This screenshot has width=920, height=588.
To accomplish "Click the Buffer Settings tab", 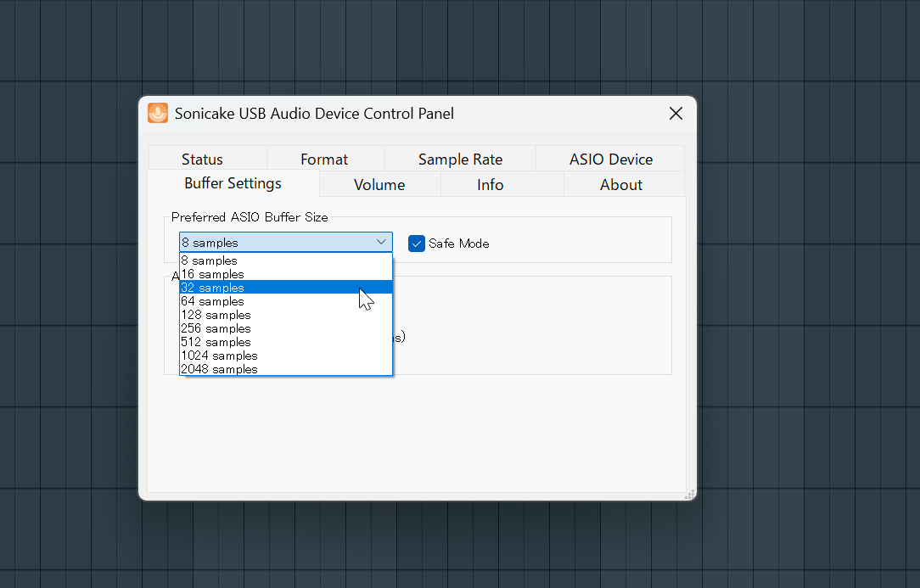I will click(233, 183).
